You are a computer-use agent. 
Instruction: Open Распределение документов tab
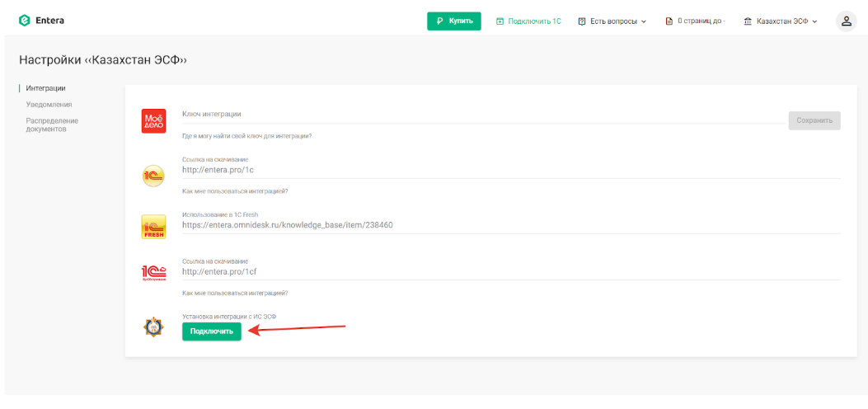click(x=52, y=125)
